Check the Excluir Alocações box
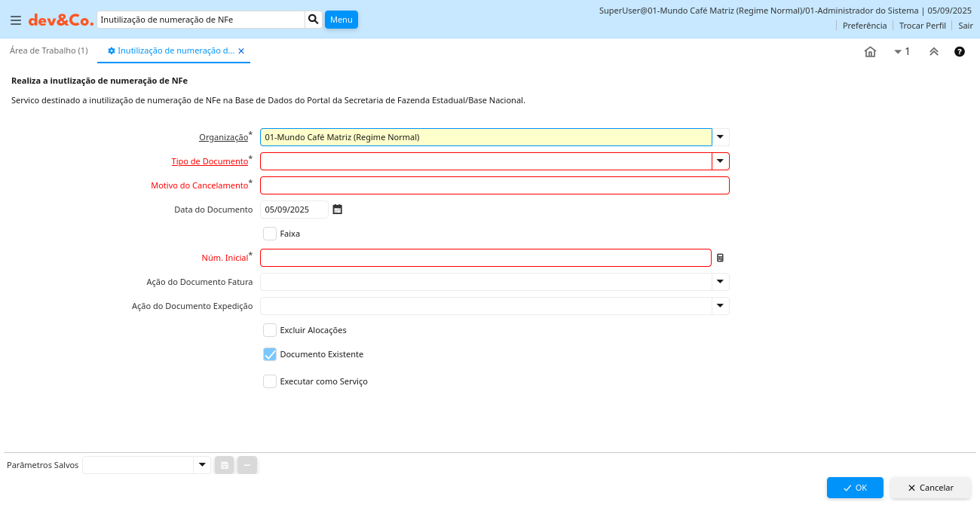980x508 pixels. pyautogui.click(x=270, y=330)
